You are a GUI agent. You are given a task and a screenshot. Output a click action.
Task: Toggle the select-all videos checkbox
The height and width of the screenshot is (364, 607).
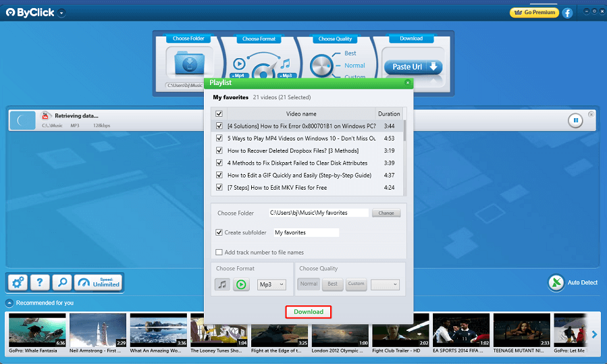(219, 114)
